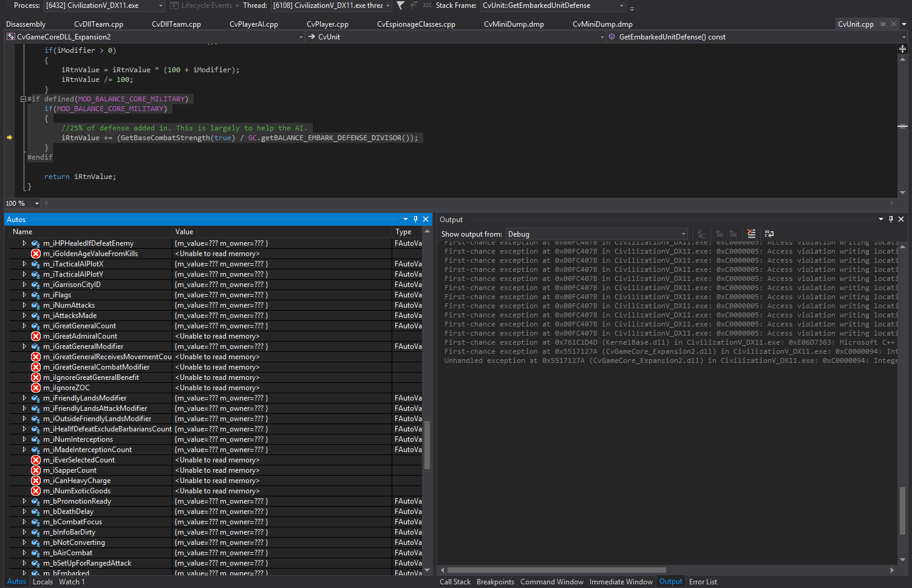This screenshot has width=912, height=588.
Task: Close the CvUnit.cpp tab
Action: [x=894, y=24]
